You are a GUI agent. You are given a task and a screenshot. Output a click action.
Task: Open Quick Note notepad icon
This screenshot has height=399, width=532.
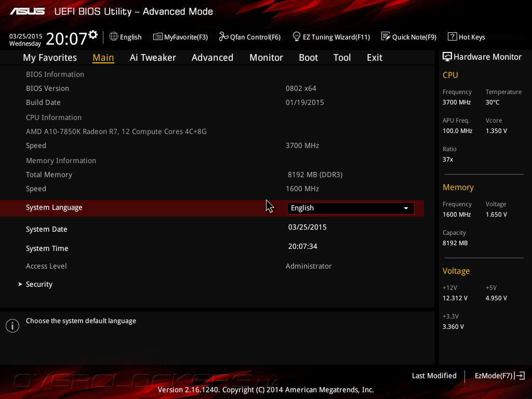pos(385,36)
